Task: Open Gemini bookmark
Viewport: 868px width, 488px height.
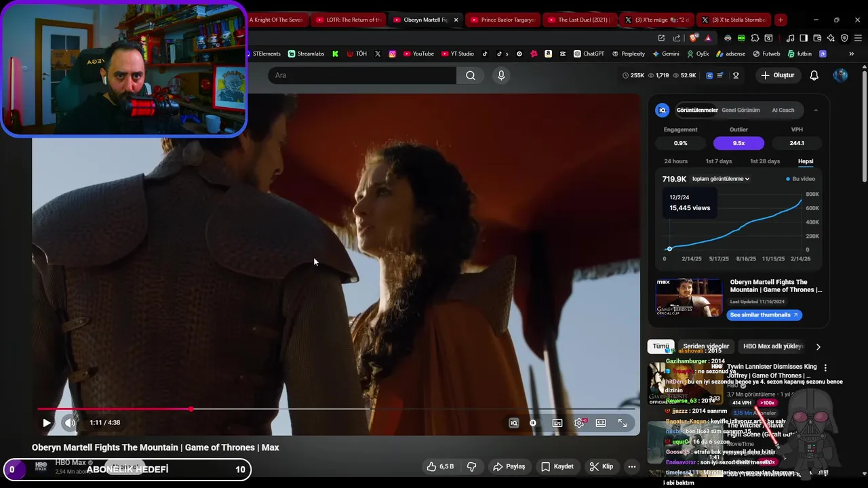Action: [666, 54]
